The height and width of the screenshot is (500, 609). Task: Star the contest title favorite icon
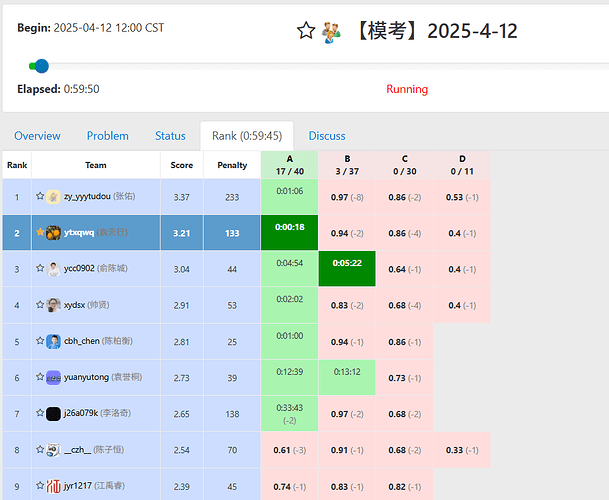click(x=306, y=30)
